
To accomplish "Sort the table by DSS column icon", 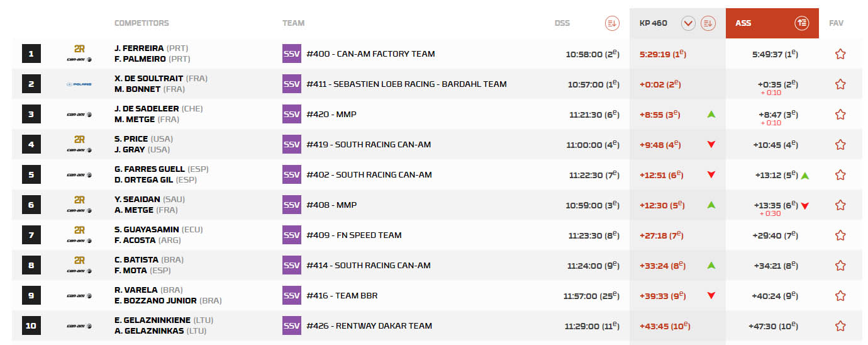I will pos(612,23).
